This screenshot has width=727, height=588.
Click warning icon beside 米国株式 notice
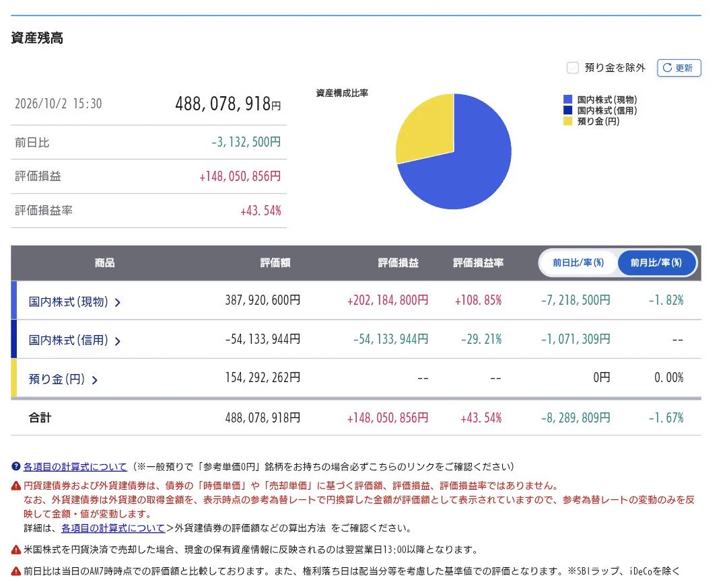(15, 550)
